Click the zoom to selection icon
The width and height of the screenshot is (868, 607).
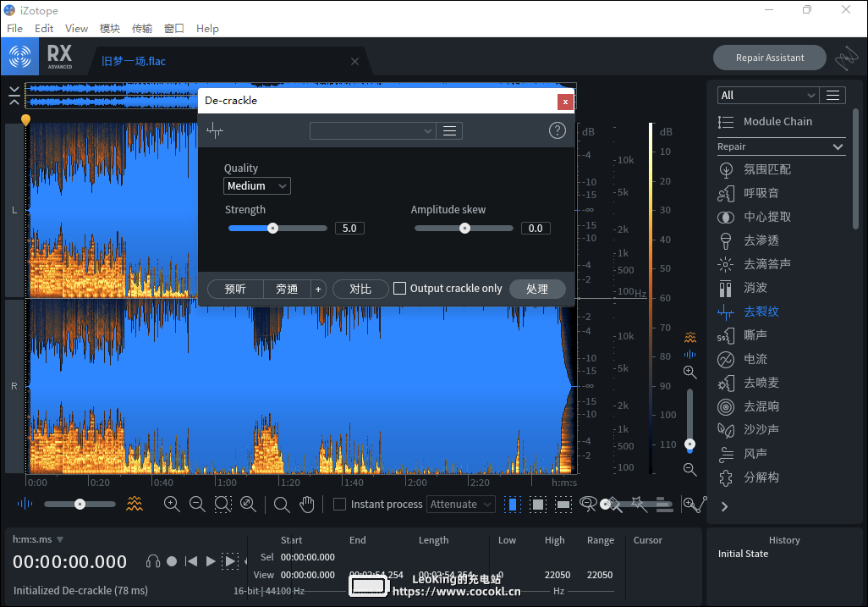[x=222, y=504]
